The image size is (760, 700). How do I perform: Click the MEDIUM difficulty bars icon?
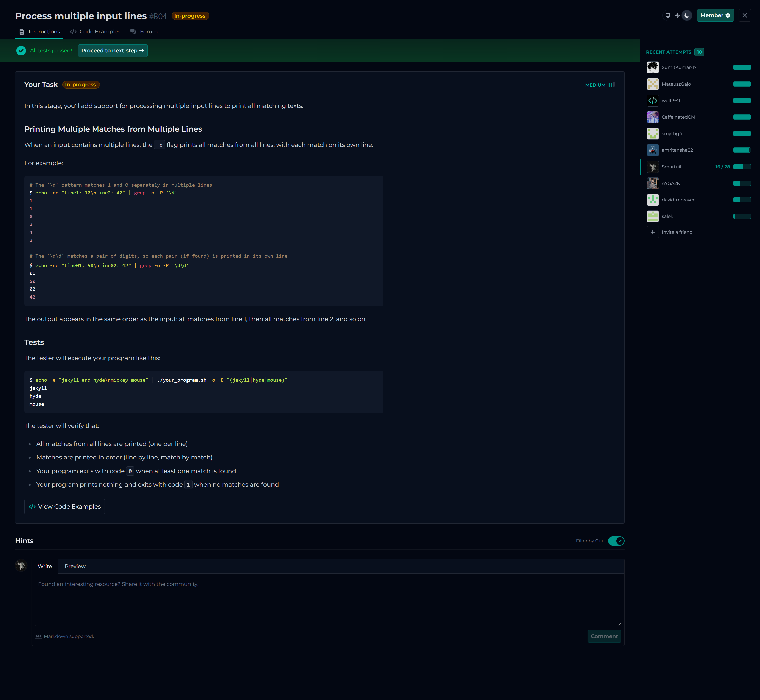coord(611,85)
